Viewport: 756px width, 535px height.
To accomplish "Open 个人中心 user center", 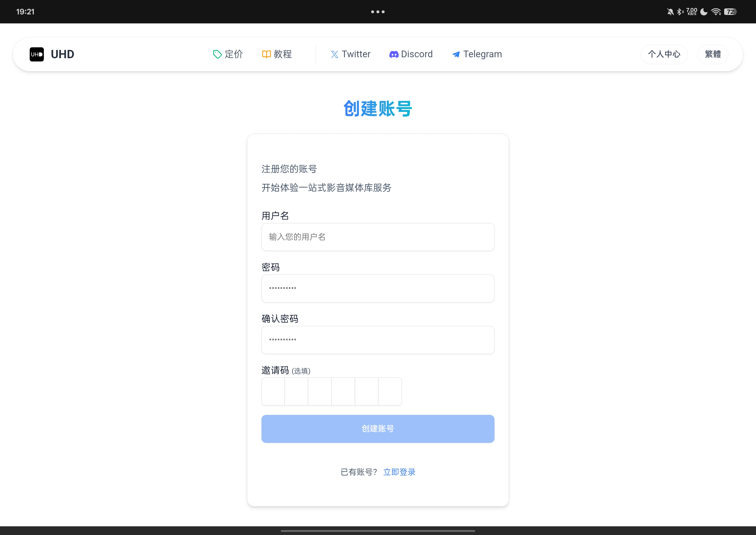I will pos(664,54).
